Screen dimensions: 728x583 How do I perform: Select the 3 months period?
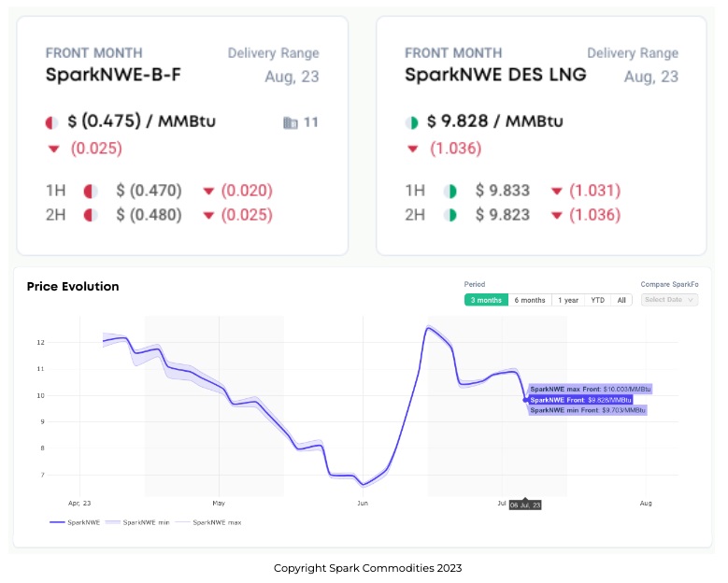(486, 300)
